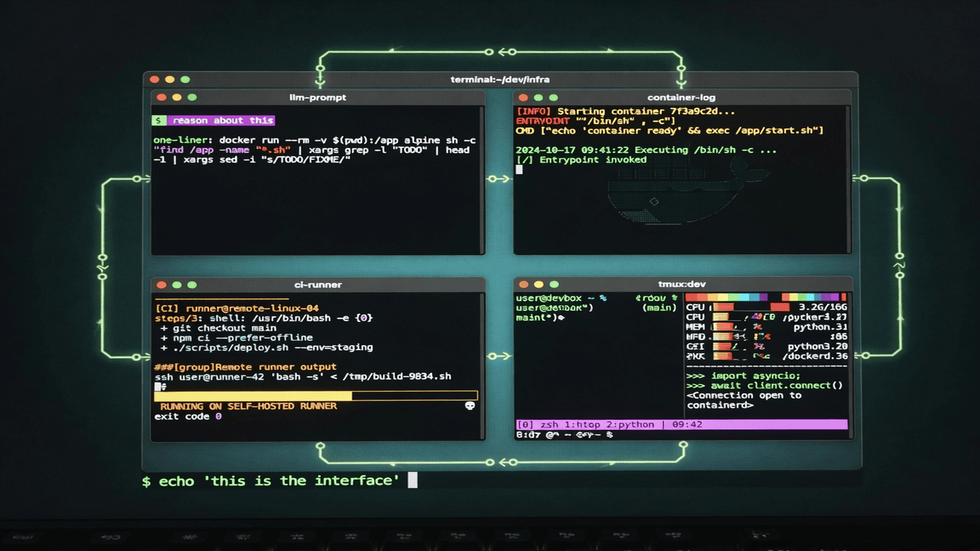
Task: Select the 1:htop tab in tmux status bar
Action: pos(582,424)
